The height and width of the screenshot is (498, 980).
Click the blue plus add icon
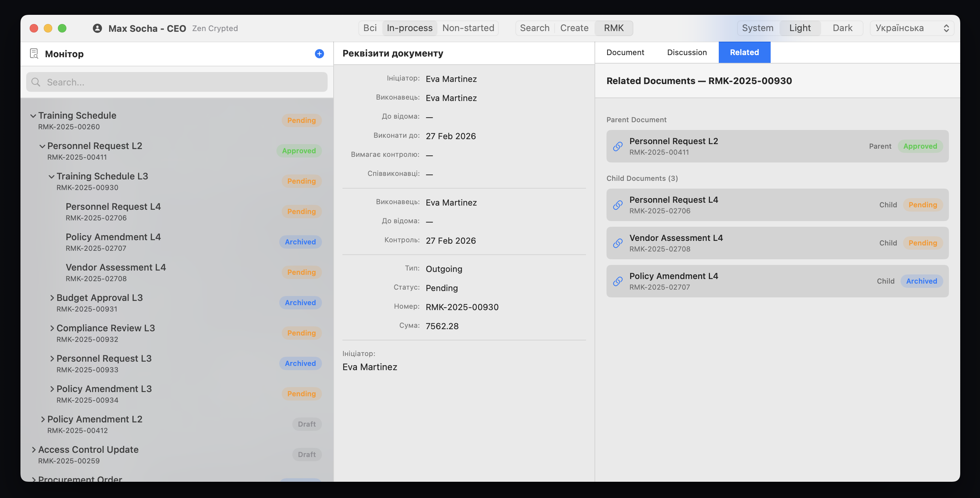[319, 54]
